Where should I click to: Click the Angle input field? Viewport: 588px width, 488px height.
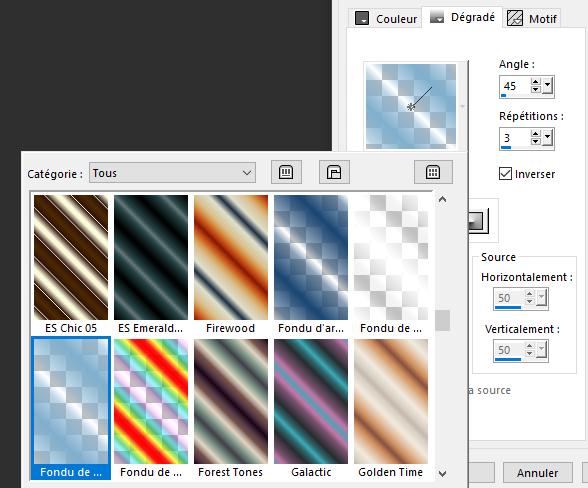click(x=515, y=86)
